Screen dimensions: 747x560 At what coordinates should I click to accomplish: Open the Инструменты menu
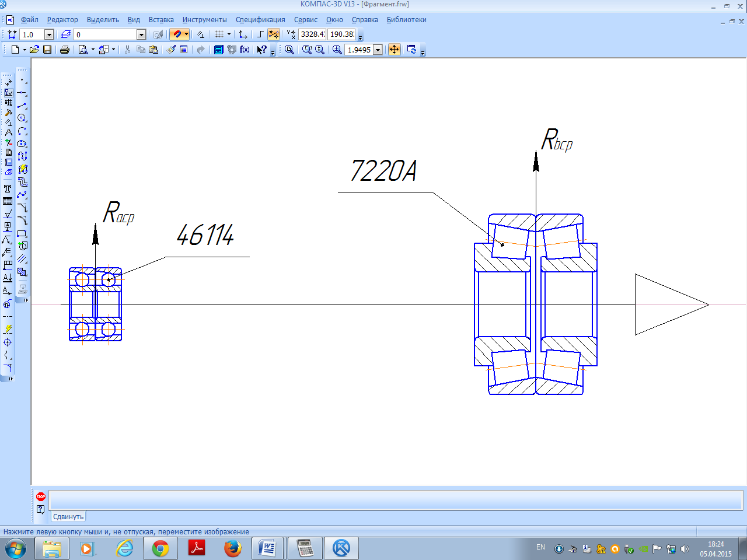coord(204,20)
